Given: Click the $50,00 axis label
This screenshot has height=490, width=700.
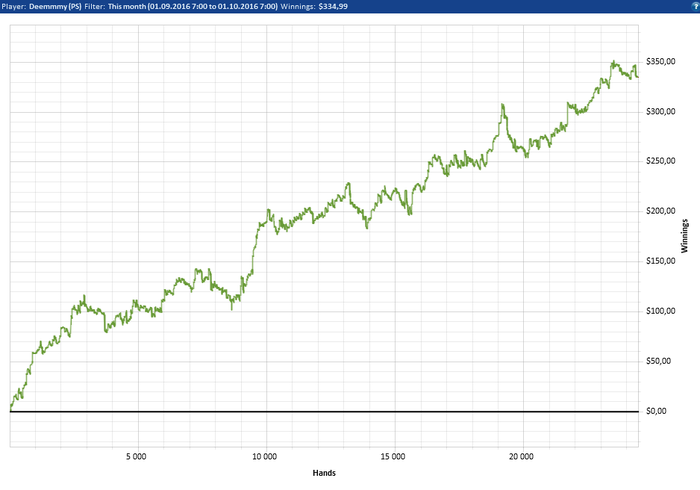Looking at the screenshot, I should [658, 361].
